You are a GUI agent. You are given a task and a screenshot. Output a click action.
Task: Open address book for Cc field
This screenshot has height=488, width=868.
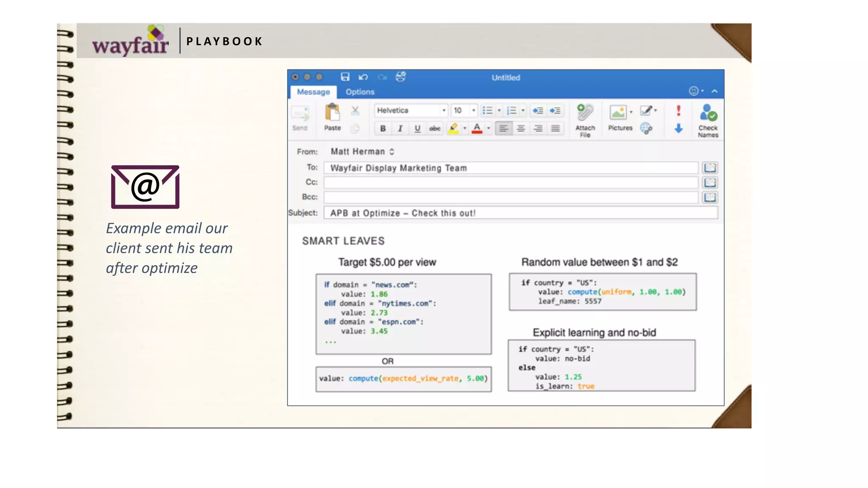click(710, 183)
